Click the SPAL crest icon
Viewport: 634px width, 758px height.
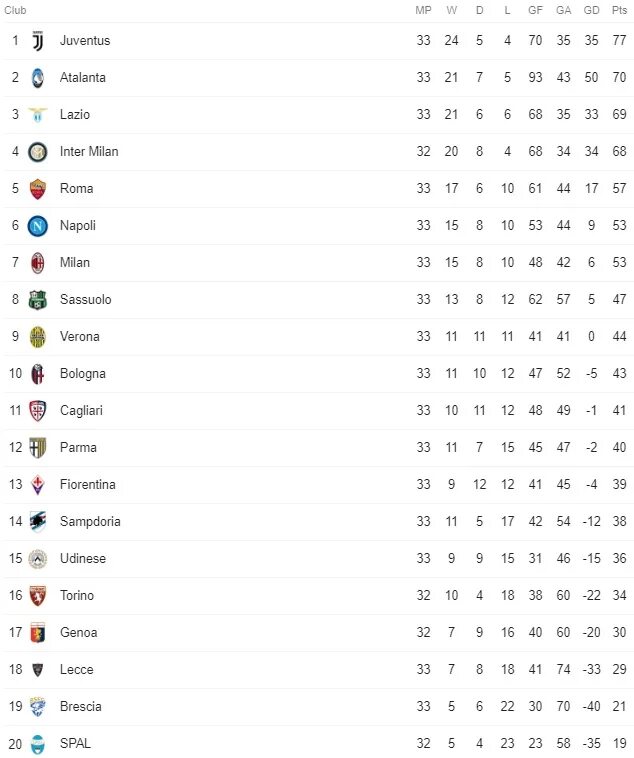point(38,744)
